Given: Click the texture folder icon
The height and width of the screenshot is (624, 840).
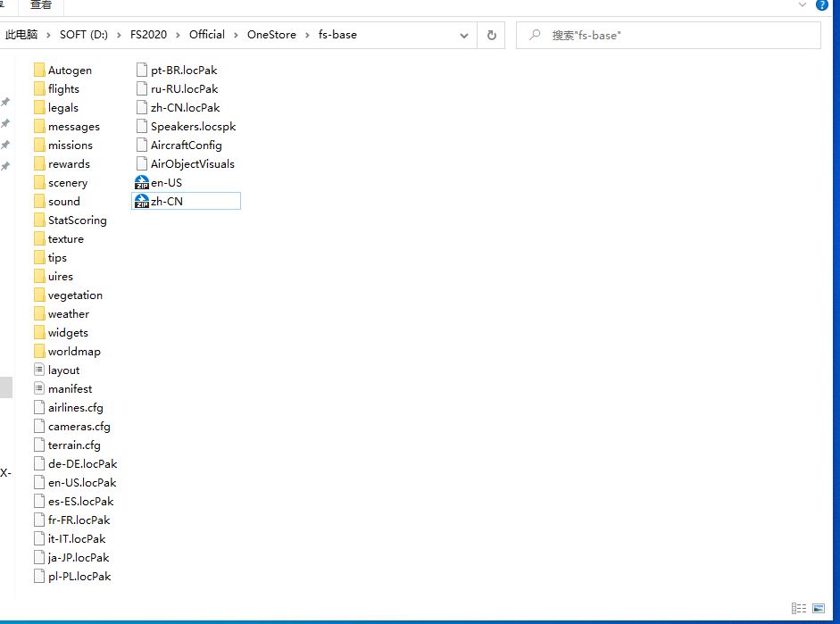Looking at the screenshot, I should coord(39,239).
